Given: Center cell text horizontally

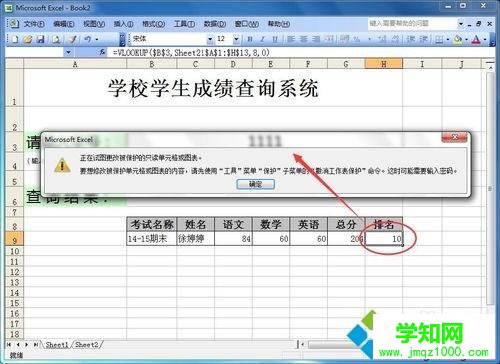Looking at the screenshot, I should (304, 39).
